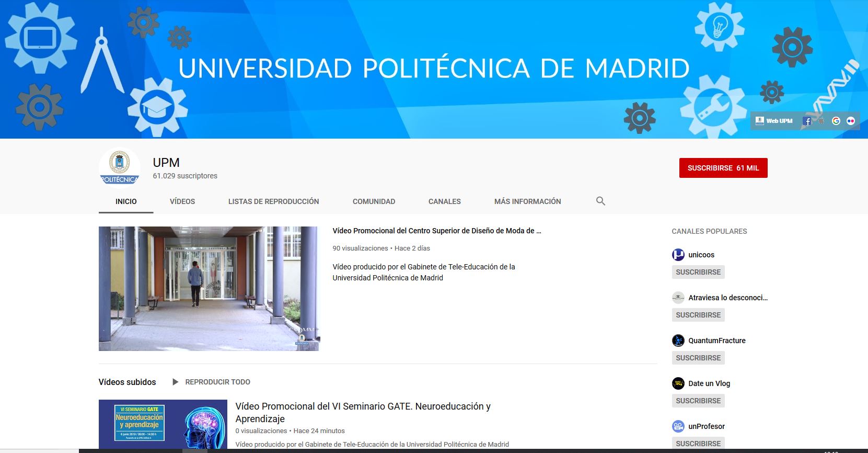Subscribe to the UPM channel
This screenshot has width=868, height=453.
coord(723,168)
